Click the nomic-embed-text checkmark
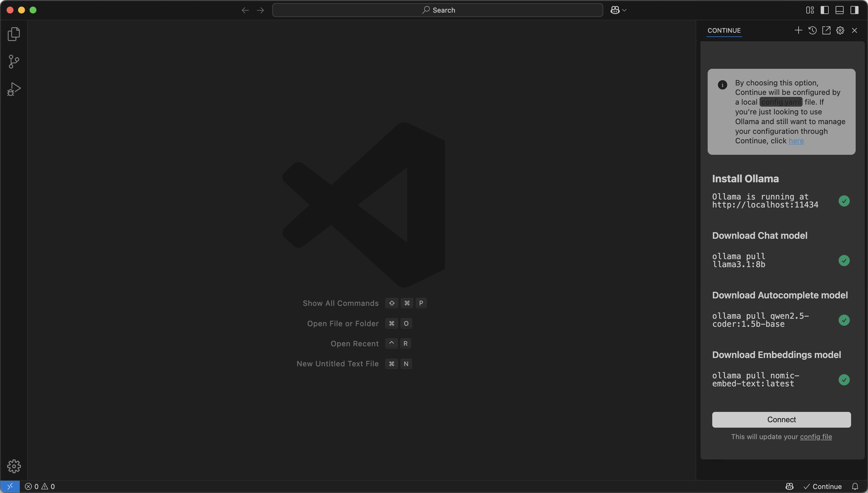 [x=844, y=379]
